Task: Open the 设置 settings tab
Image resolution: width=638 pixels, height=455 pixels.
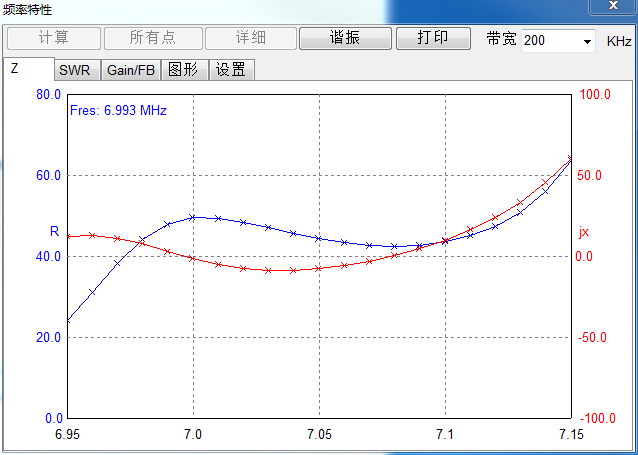Action: tap(232, 70)
